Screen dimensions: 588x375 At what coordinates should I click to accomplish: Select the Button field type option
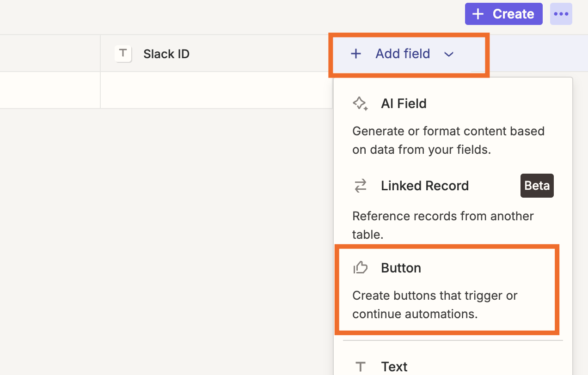(401, 268)
